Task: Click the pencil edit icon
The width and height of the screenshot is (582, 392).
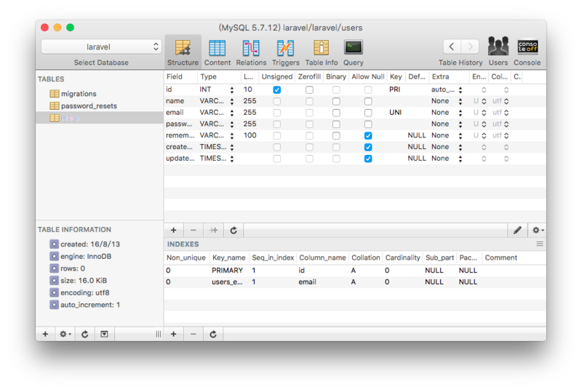Action: click(x=517, y=230)
